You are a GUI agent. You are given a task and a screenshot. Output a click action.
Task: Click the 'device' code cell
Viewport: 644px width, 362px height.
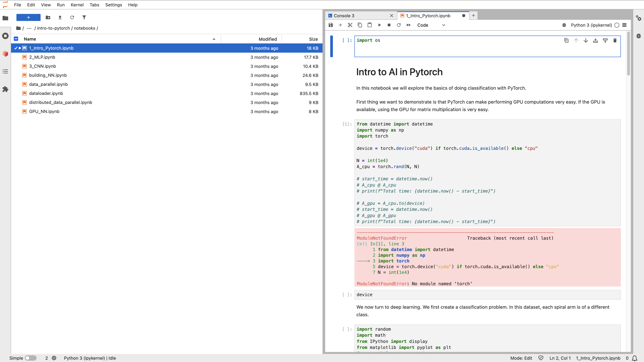pyautogui.click(x=487, y=295)
